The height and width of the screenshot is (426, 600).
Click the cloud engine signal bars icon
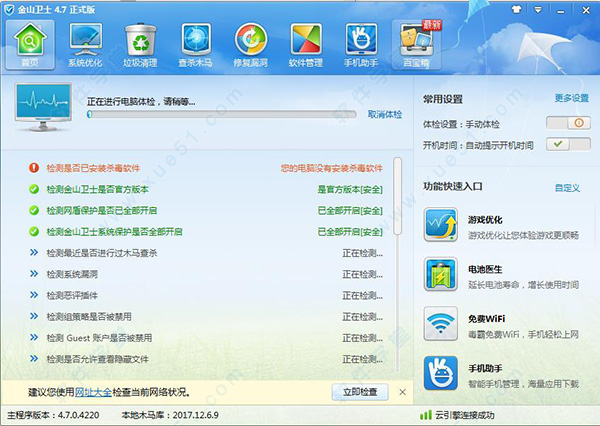[x=426, y=415]
